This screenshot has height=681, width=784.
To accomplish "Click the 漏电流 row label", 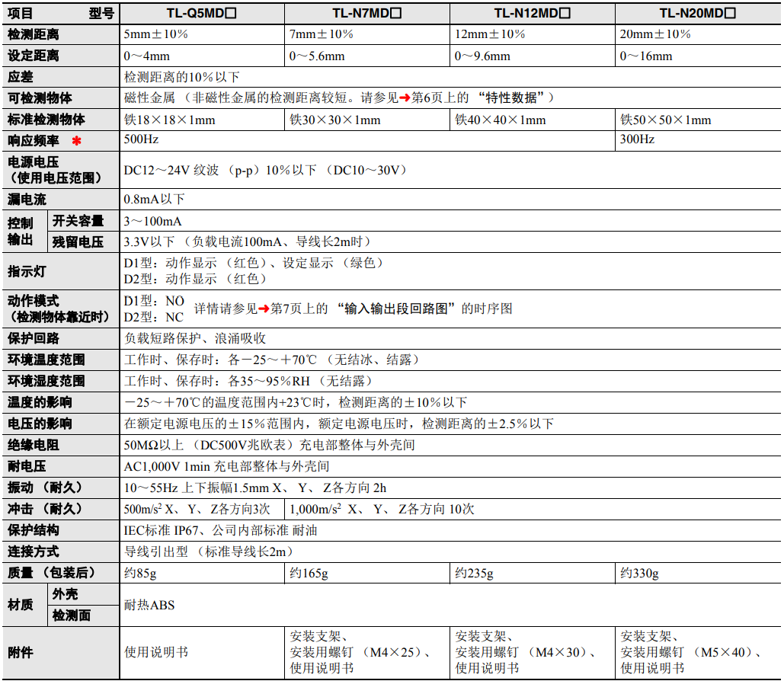I will point(27,200).
